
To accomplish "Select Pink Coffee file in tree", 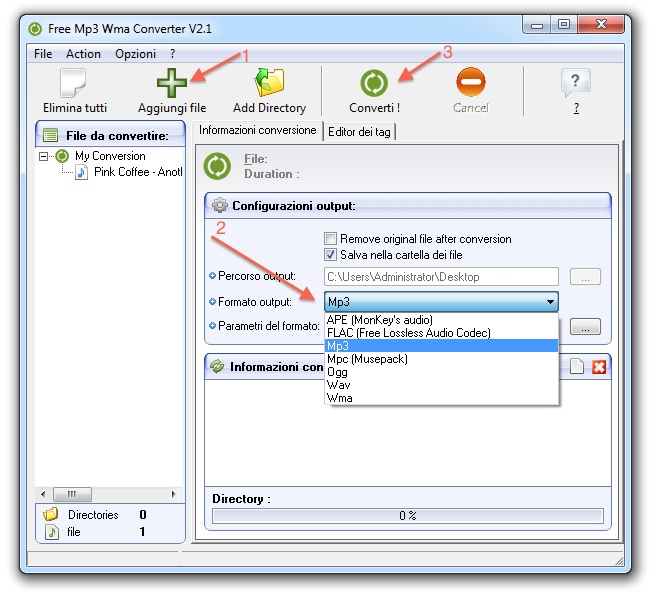I will click(x=138, y=172).
